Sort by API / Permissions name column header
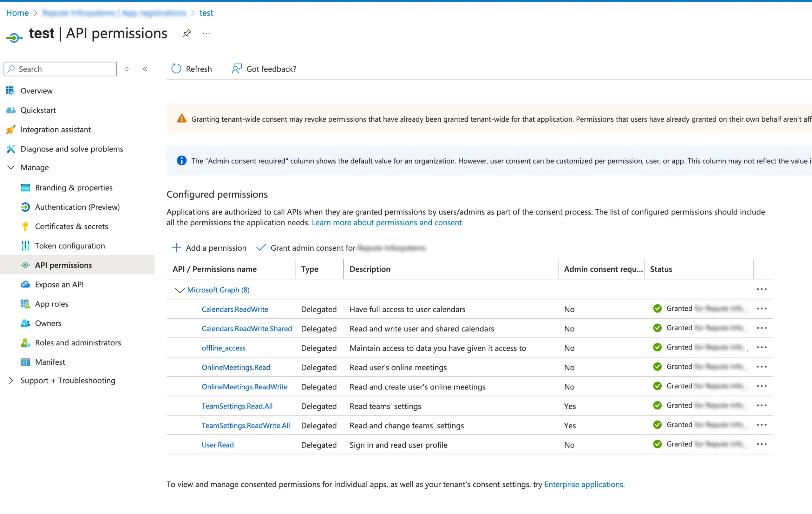Screen dimensions: 812x514 214,269
